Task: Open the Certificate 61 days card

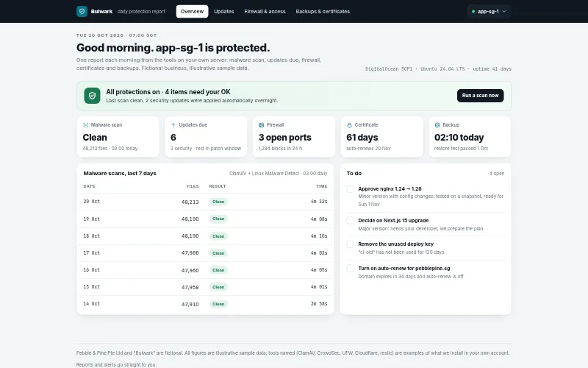Action: pyautogui.click(x=381, y=137)
